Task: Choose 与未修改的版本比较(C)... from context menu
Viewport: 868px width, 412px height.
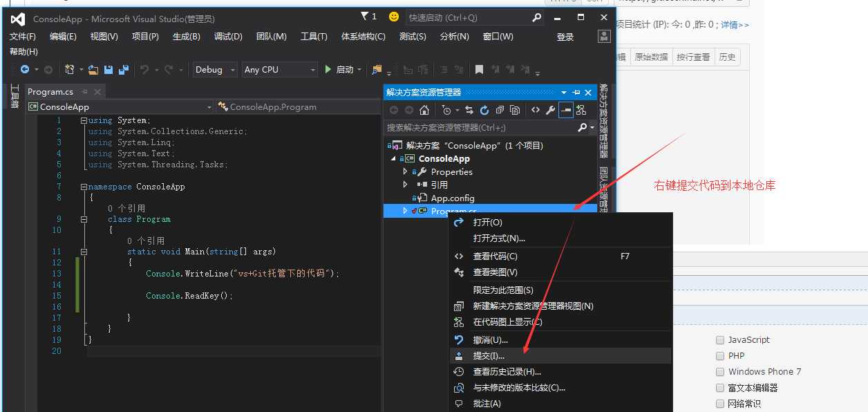Action: pyautogui.click(x=560, y=387)
